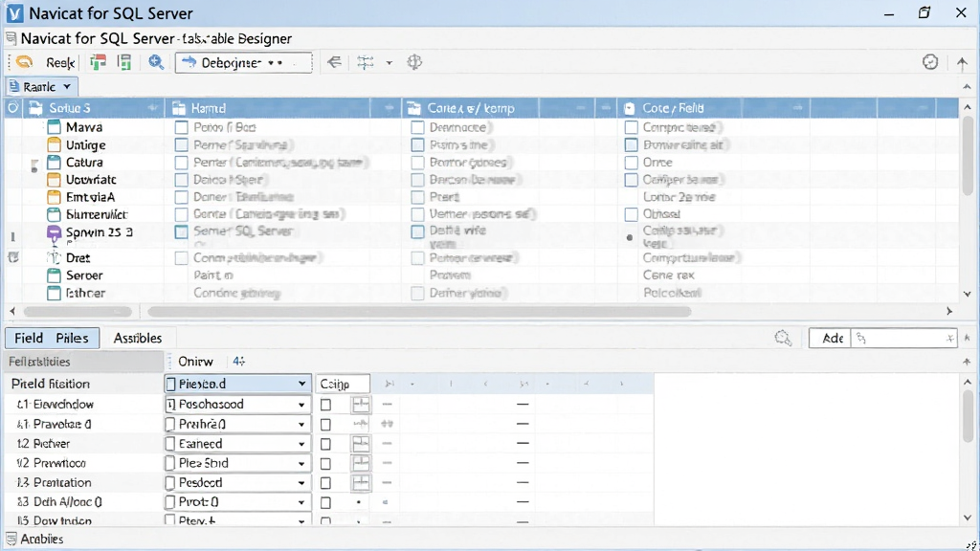980x551 pixels.
Task: Toggle the Prert checkbox
Action: (x=417, y=197)
